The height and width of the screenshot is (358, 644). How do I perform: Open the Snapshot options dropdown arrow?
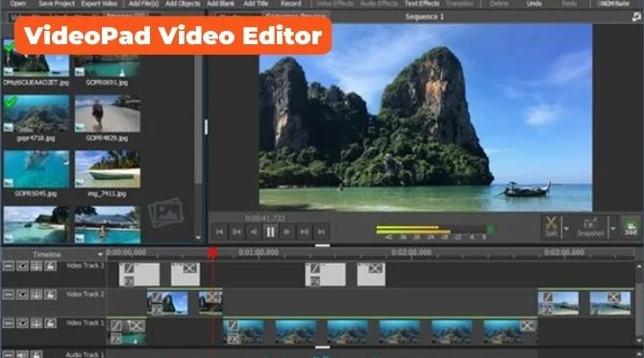613,228
